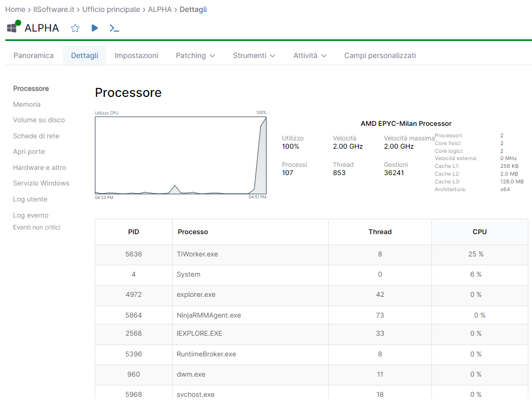Open Ufficio principale breadcrumb link
The width and height of the screenshot is (532, 402).
111,9
